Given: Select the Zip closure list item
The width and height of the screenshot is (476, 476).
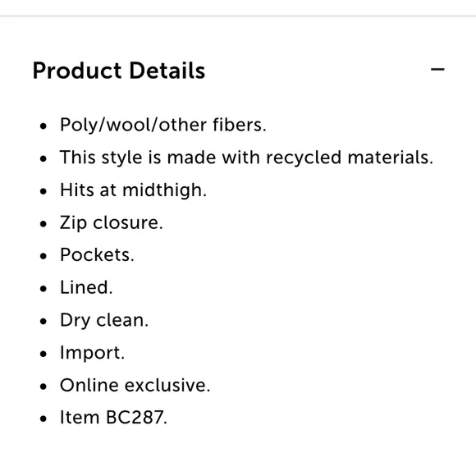Looking at the screenshot, I should click(112, 223).
